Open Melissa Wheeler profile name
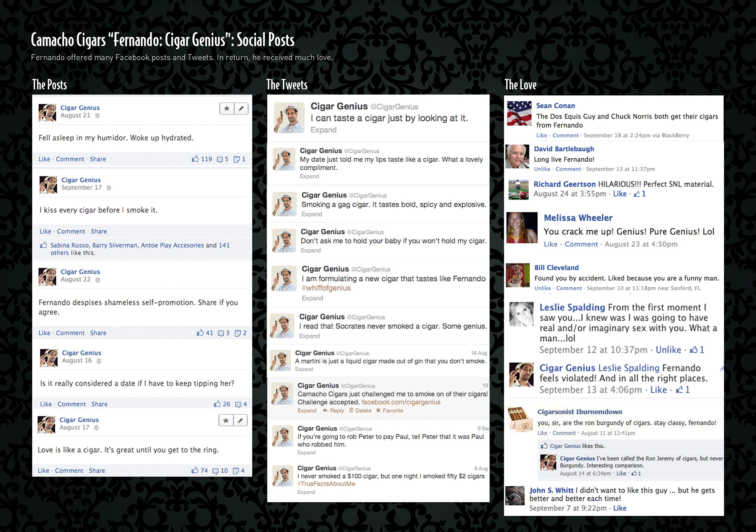756x532 pixels. (578, 218)
